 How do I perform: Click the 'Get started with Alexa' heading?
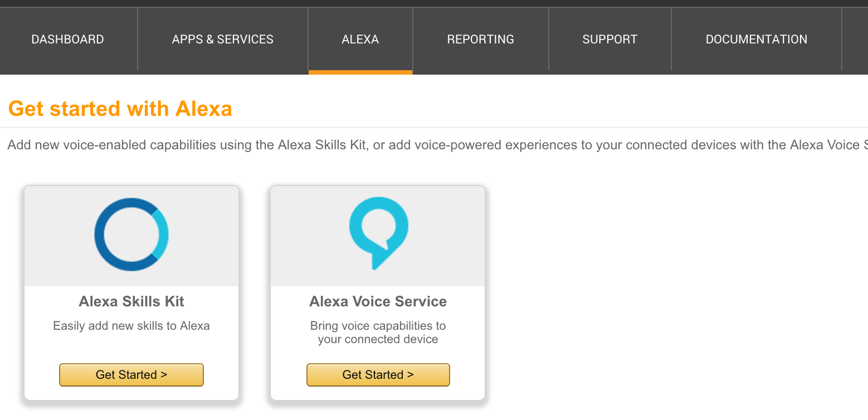[120, 109]
